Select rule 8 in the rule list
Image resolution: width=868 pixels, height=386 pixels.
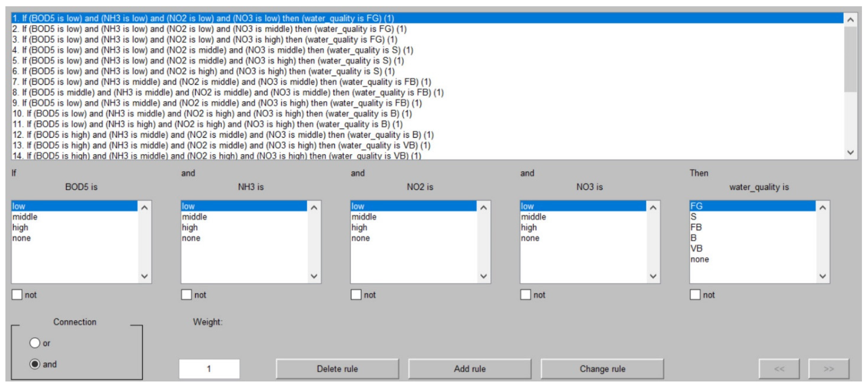(228, 92)
